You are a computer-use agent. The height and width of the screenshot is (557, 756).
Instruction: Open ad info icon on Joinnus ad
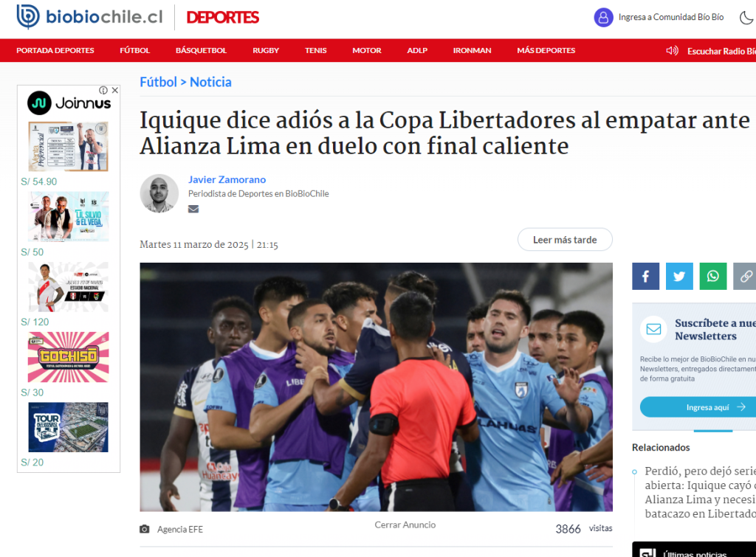point(103,90)
